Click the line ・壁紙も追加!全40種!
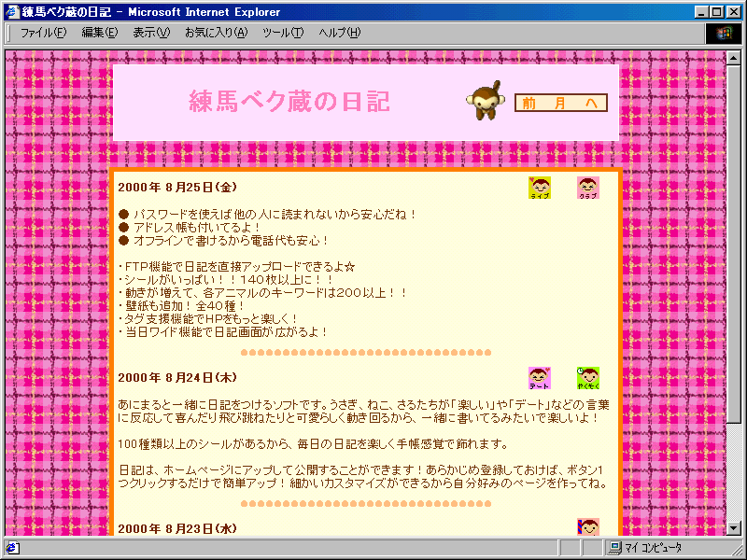 181,306
